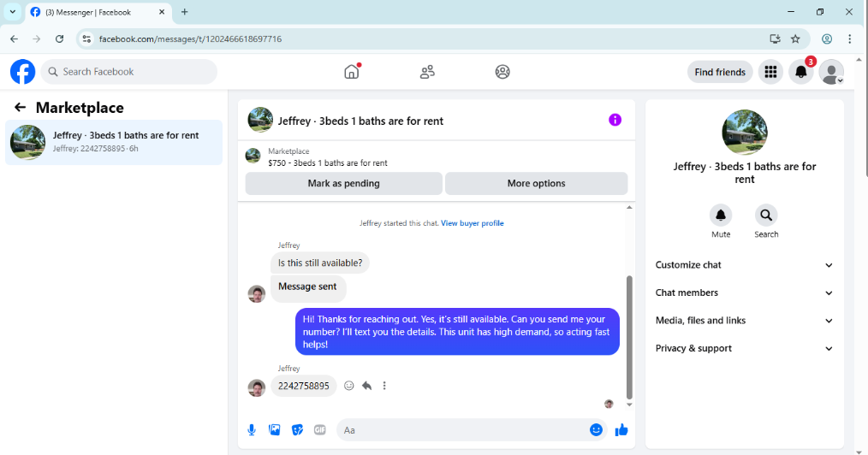This screenshot has width=868, height=455.
Task: Open the Facebook logo home link
Action: [23, 72]
